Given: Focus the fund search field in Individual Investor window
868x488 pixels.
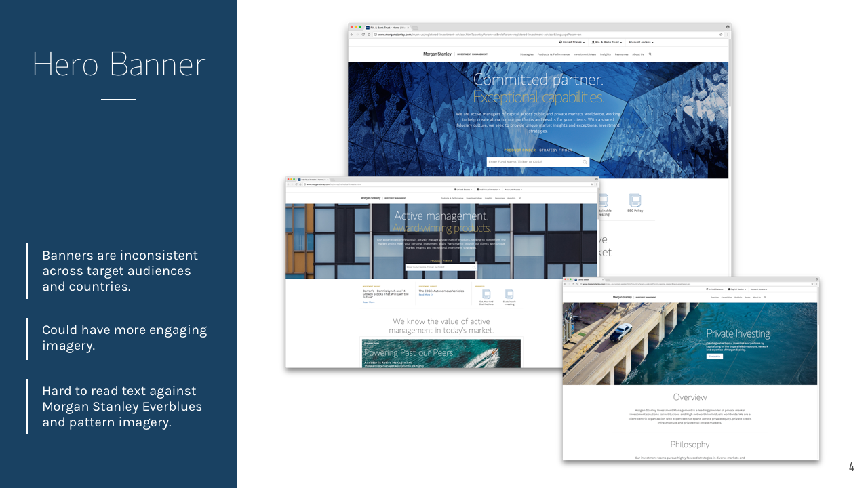Looking at the screenshot, I should 441,267.
